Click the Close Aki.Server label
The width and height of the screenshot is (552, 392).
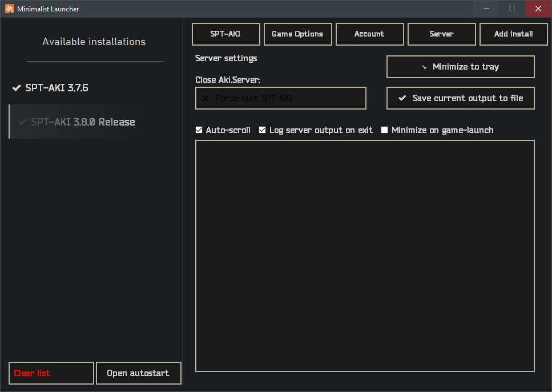click(228, 80)
